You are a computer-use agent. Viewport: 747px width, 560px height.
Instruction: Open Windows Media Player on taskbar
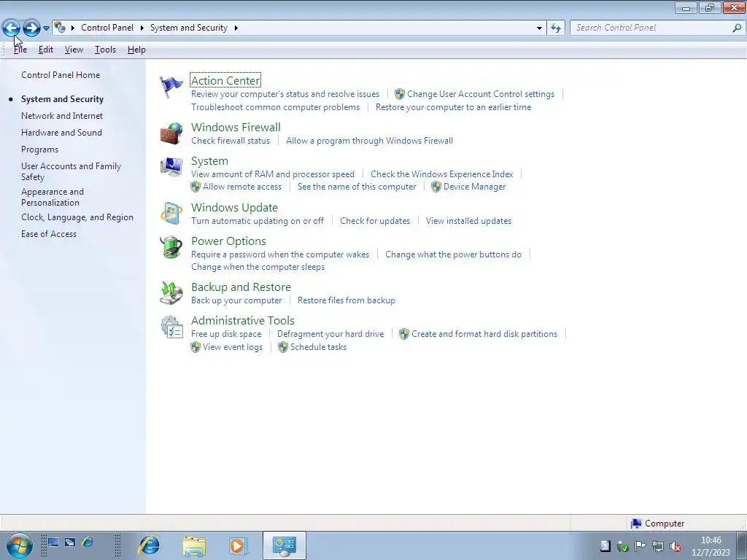[237, 545]
